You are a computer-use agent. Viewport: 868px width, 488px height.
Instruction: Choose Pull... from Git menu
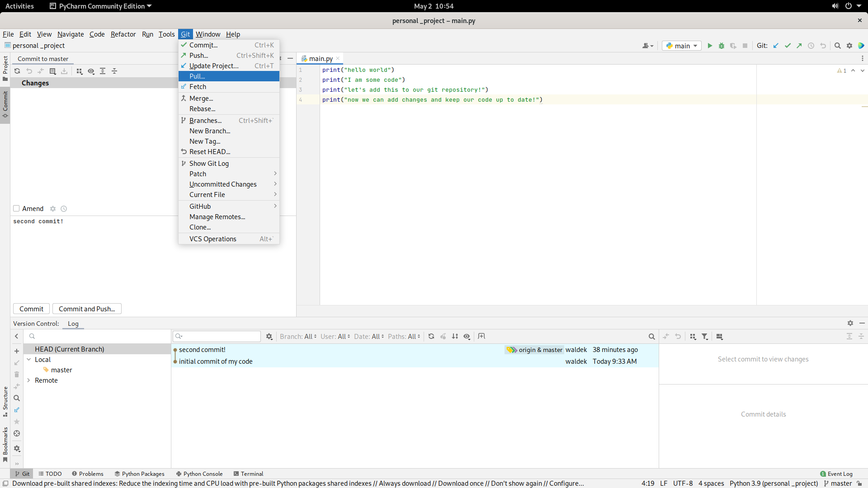point(229,76)
